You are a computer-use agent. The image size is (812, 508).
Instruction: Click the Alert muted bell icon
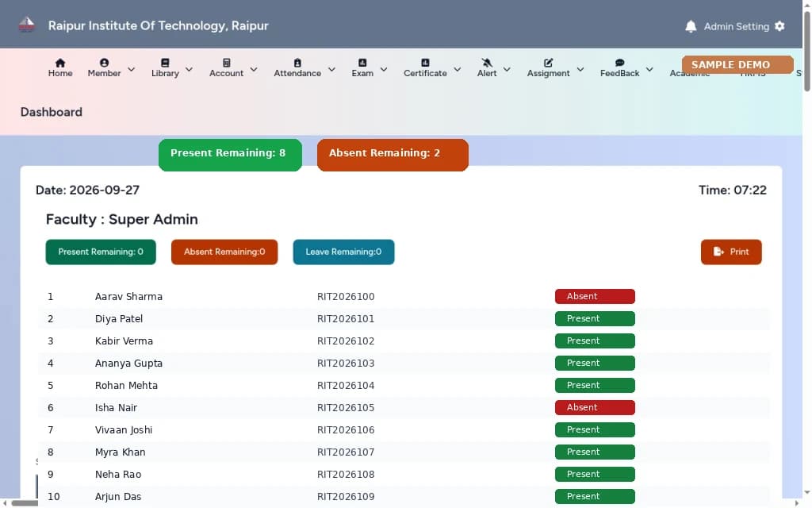tap(487, 63)
